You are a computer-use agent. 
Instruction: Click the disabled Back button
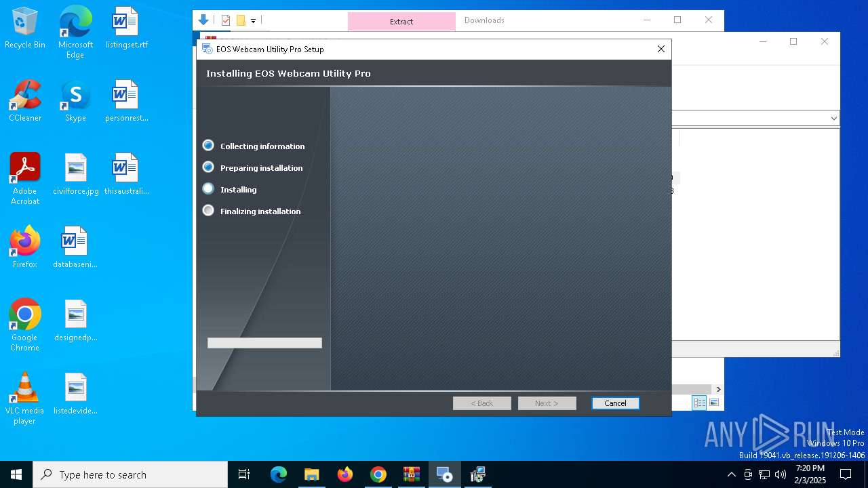click(482, 403)
